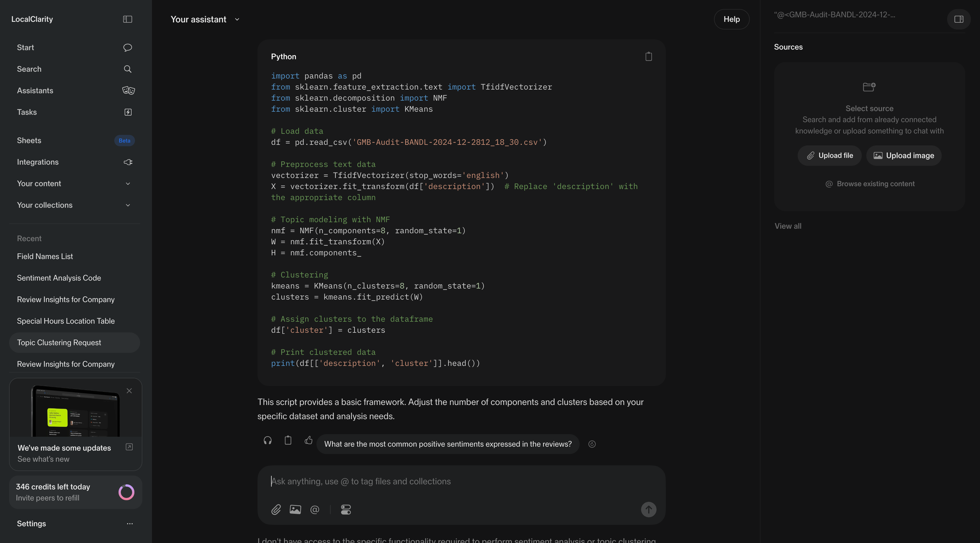Click View all sources link

click(788, 226)
